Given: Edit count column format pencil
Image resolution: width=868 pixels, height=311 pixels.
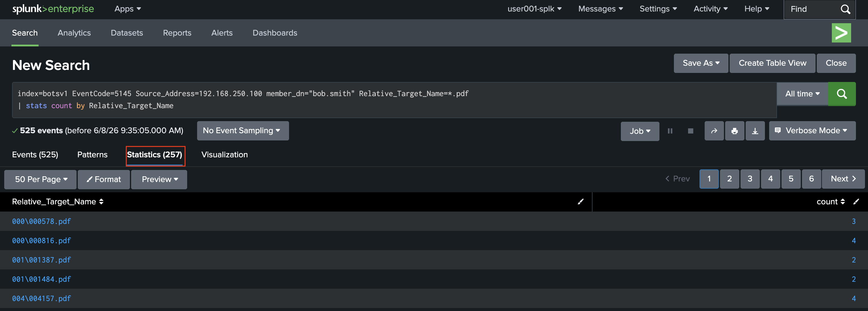Looking at the screenshot, I should [856, 202].
